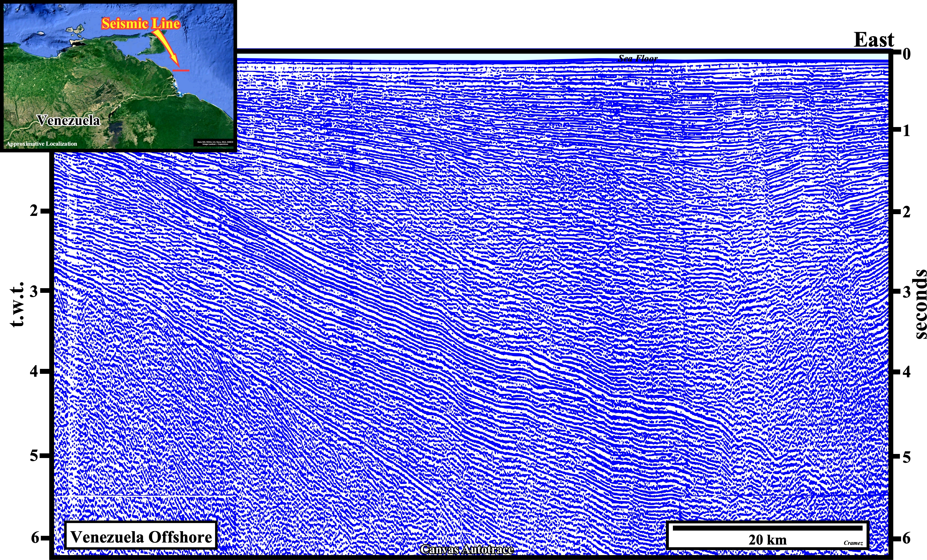This screenshot has width=927, height=560.
Task: Click the 'Canvas Autotrace' caption
Action: pos(467,550)
